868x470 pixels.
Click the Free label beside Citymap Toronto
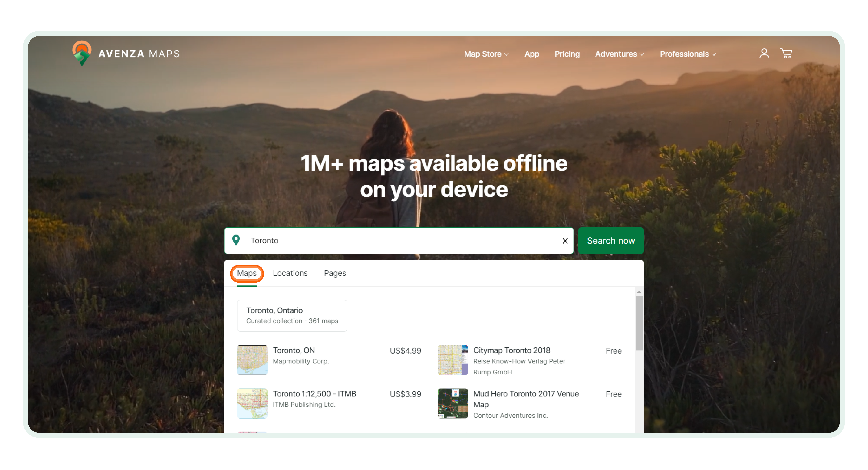tap(613, 350)
